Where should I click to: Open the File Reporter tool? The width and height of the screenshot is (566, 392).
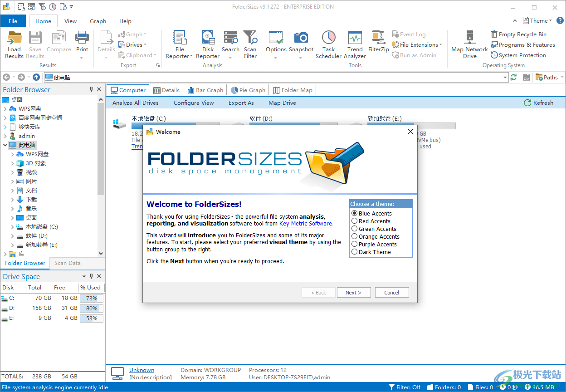click(x=180, y=44)
